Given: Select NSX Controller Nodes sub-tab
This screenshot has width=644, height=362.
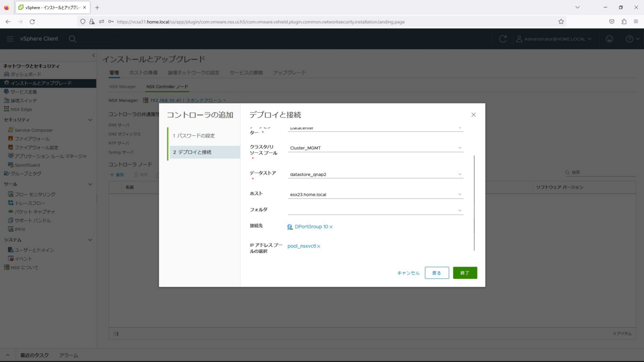Looking at the screenshot, I should click(x=167, y=86).
